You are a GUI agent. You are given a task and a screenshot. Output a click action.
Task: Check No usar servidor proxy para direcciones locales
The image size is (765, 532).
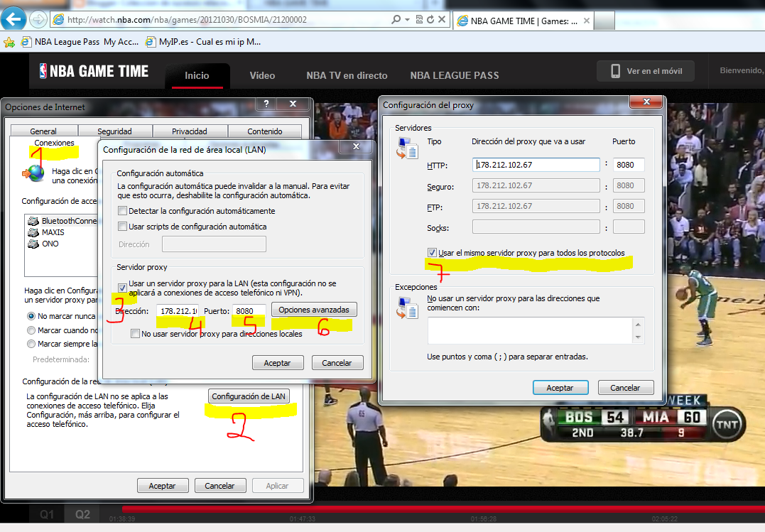tap(135, 334)
